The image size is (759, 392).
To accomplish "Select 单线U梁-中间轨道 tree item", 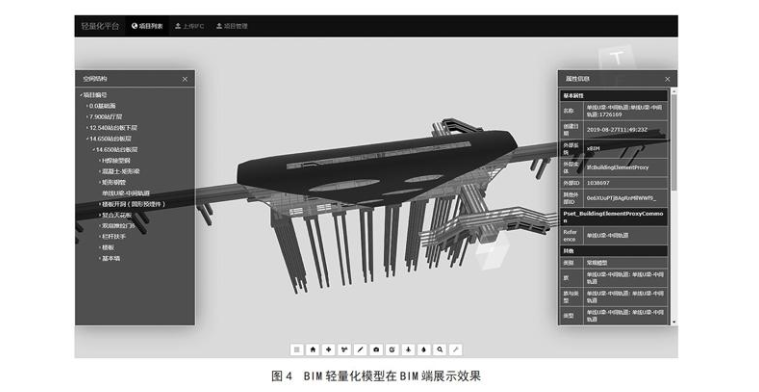I will [x=126, y=193].
